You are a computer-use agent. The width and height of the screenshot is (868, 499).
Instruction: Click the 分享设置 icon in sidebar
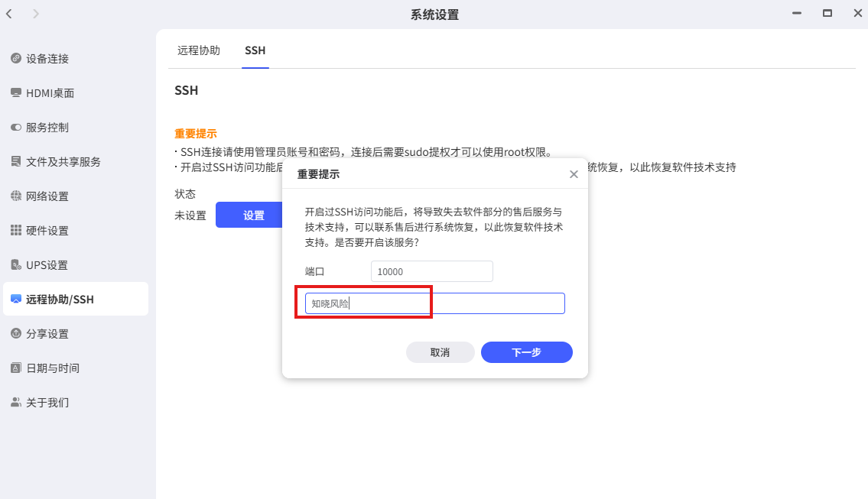[x=16, y=334]
